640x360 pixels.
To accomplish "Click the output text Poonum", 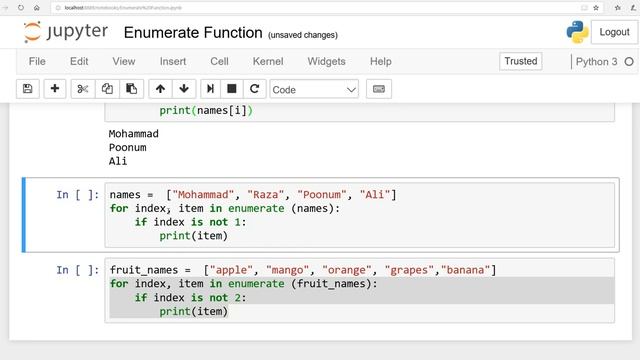I will pyautogui.click(x=127, y=148).
